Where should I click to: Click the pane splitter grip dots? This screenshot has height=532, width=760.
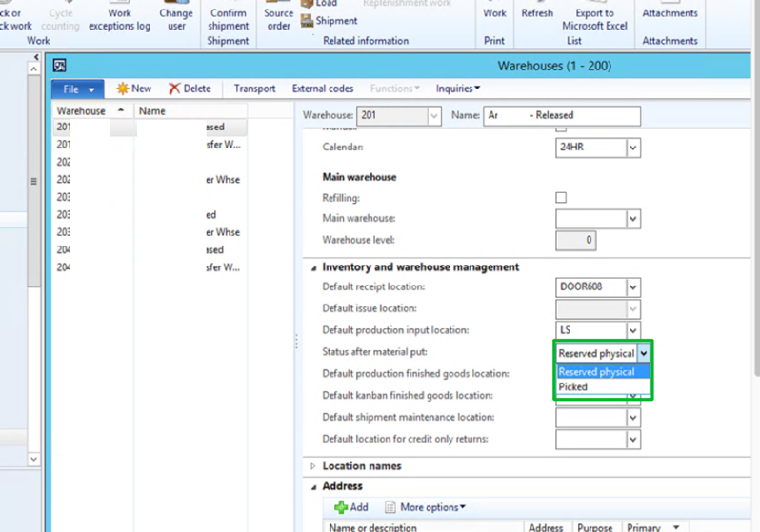click(296, 342)
